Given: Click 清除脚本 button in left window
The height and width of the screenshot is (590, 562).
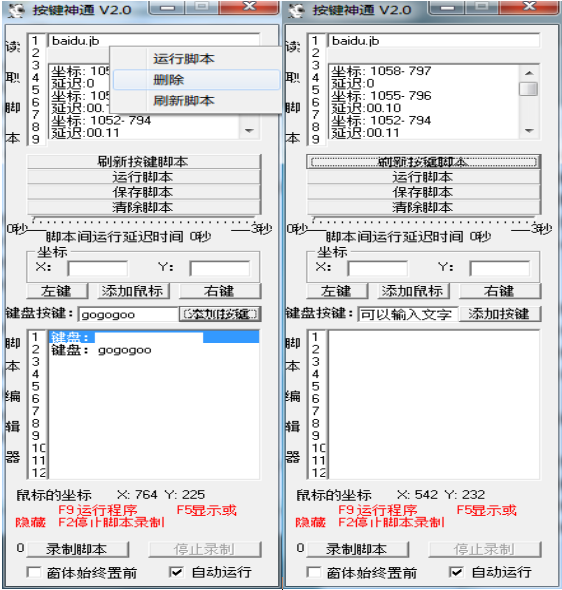Looking at the screenshot, I should (143, 207).
